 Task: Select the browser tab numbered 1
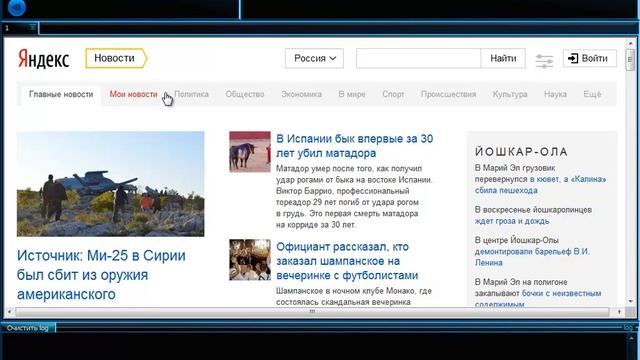20,28
